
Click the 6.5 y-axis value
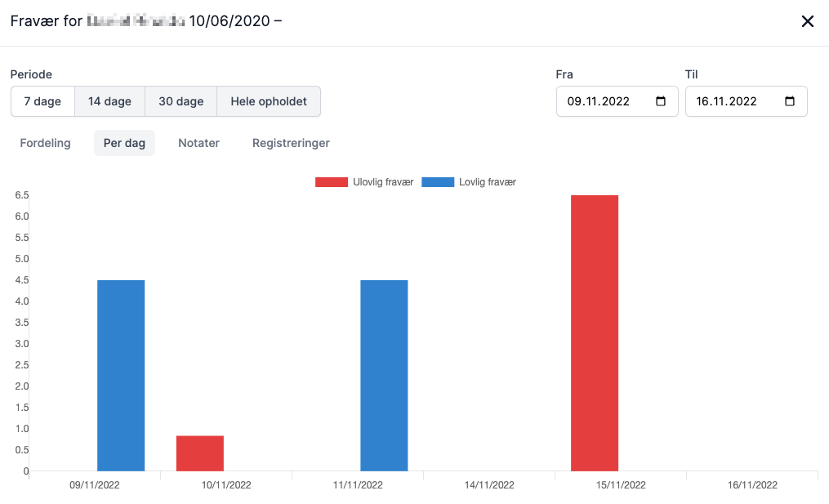22,195
